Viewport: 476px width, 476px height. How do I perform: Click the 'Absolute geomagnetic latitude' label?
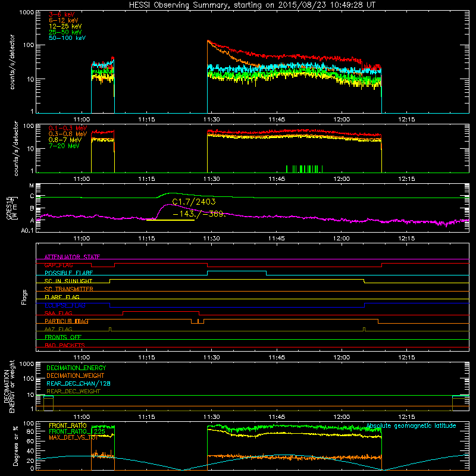pyautogui.click(x=411, y=425)
